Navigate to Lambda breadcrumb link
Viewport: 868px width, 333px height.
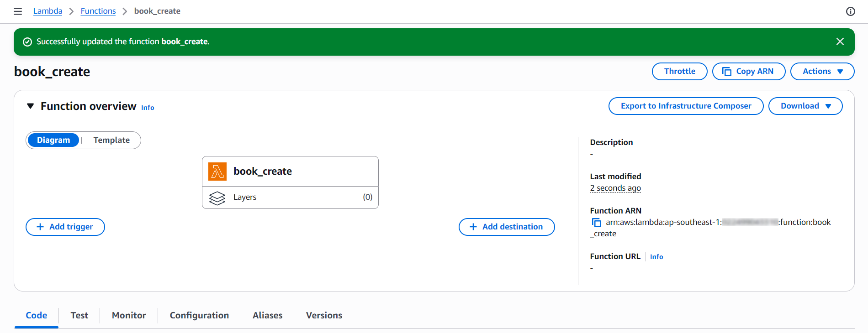point(48,11)
